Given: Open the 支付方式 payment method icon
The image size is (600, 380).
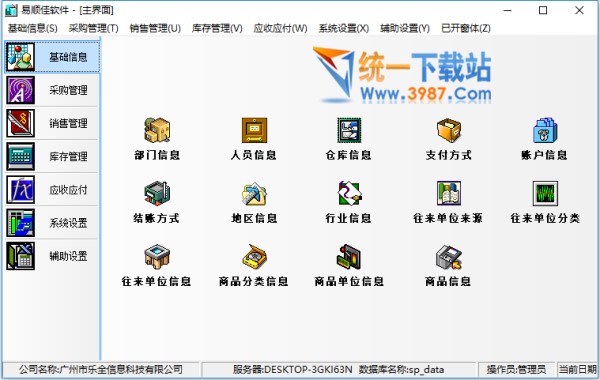Looking at the screenshot, I should tap(448, 130).
